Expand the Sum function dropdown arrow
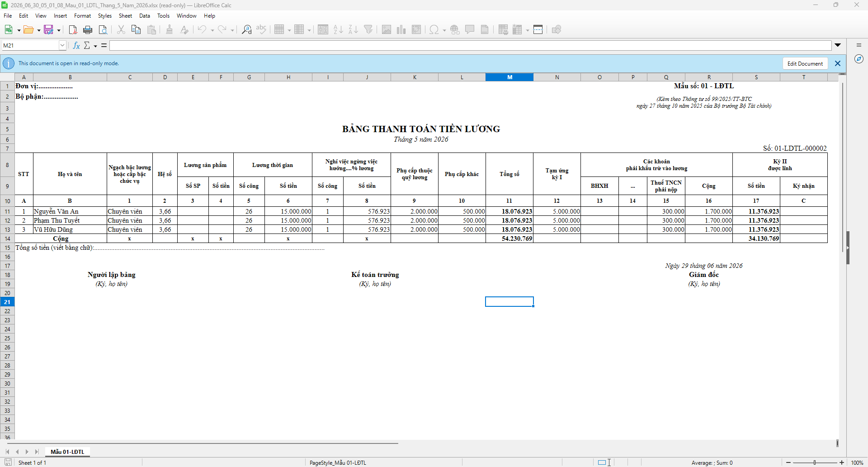868x467 pixels. click(x=95, y=46)
